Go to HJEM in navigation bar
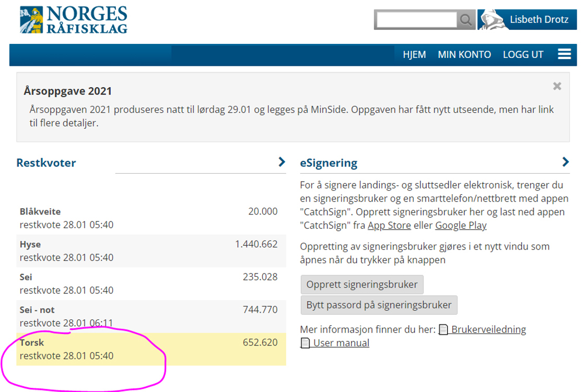 [x=414, y=55]
